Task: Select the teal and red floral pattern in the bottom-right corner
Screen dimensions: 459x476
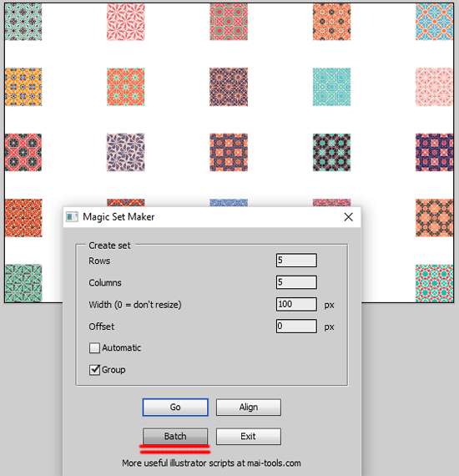Action: coord(435,283)
